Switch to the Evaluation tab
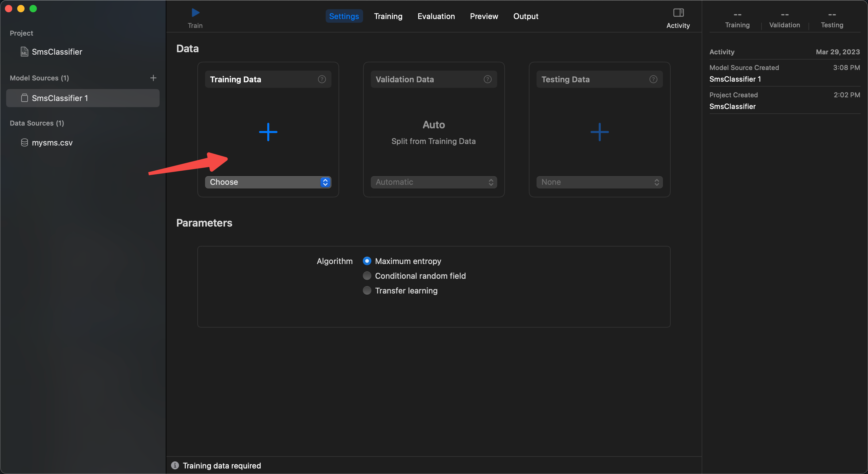This screenshot has height=474, width=868. 436,16
